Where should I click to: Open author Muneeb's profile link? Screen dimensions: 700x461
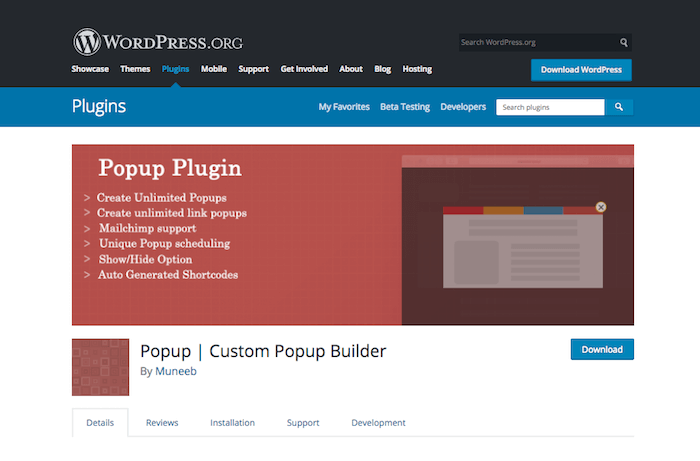click(x=176, y=371)
